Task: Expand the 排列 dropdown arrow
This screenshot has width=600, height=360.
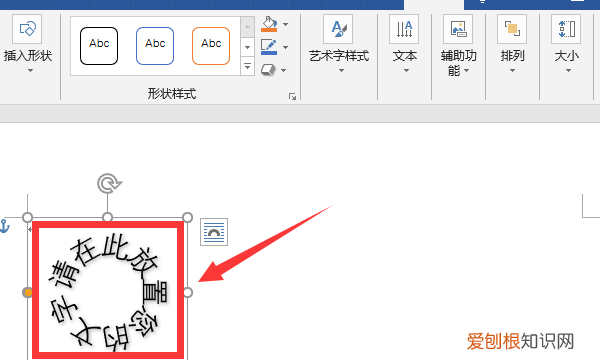Action: pyautogui.click(x=512, y=71)
